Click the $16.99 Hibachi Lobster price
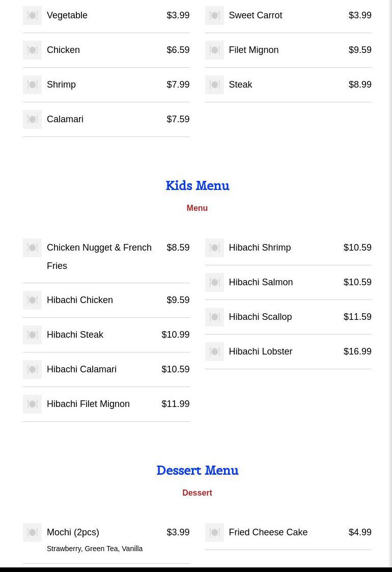 pyautogui.click(x=357, y=351)
